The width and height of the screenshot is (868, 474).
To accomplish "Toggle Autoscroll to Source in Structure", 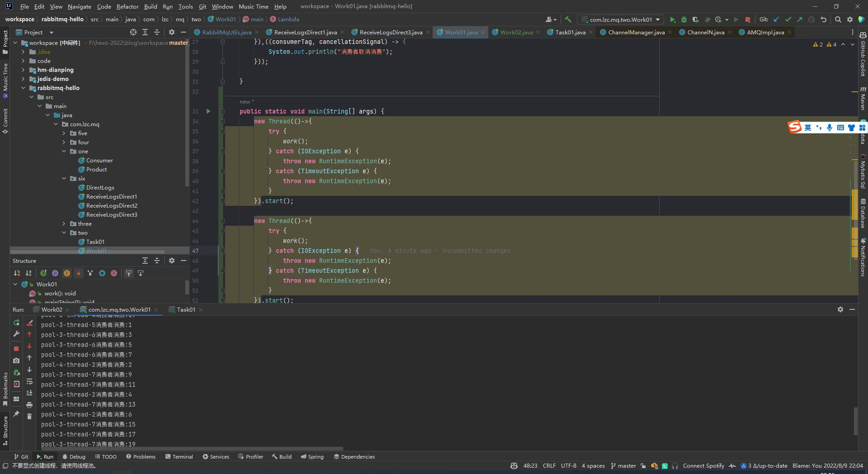I will pyautogui.click(x=129, y=273).
